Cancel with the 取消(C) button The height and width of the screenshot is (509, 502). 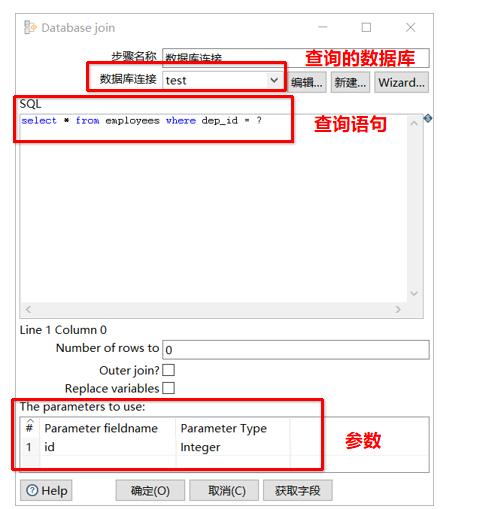tap(224, 490)
